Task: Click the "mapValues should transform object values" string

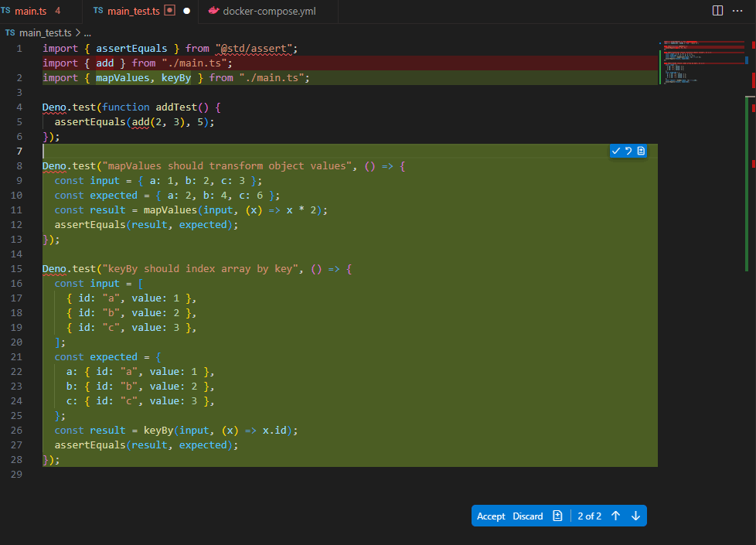Action: pyautogui.click(x=227, y=166)
